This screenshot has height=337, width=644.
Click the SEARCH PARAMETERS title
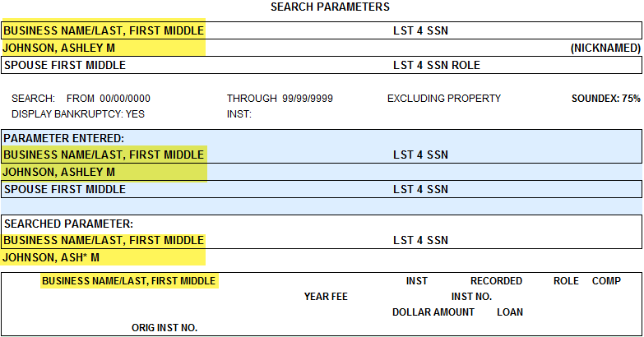pos(330,7)
